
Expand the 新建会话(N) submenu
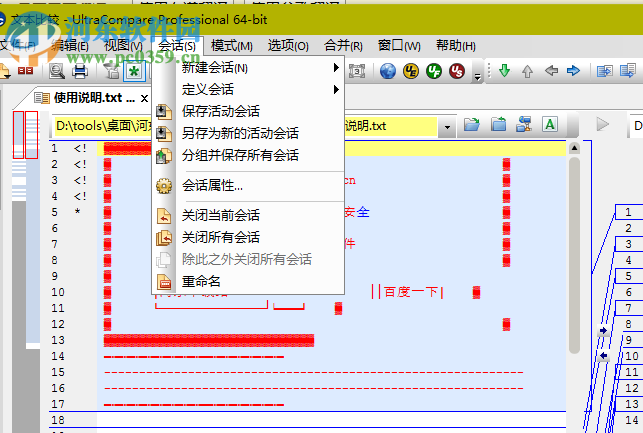pyautogui.click(x=248, y=67)
